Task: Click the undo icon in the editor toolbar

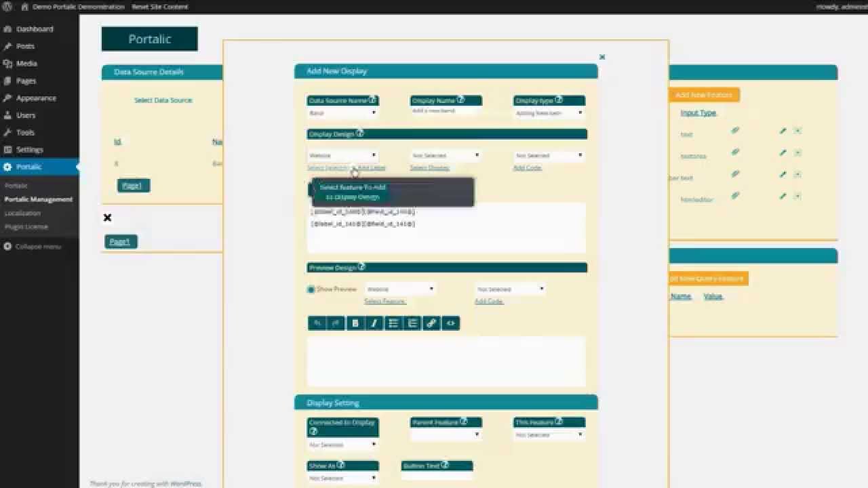Action: (x=317, y=323)
